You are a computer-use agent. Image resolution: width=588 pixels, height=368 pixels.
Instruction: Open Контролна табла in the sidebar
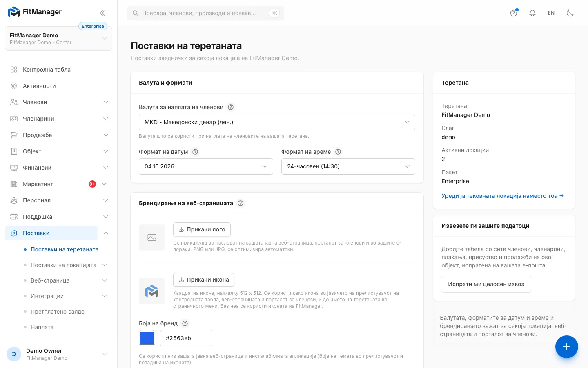point(59,70)
